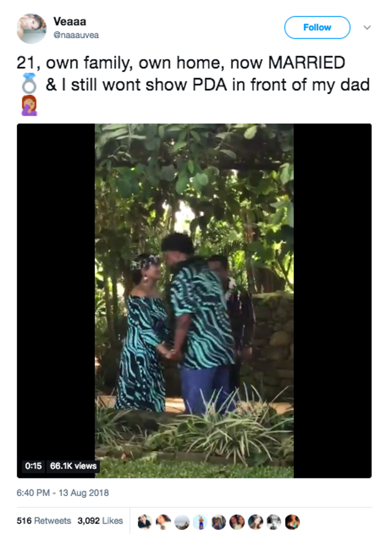Image resolution: width=392 pixels, height=534 pixels.
Task: Play the embedded wedding video
Action: 194,301
